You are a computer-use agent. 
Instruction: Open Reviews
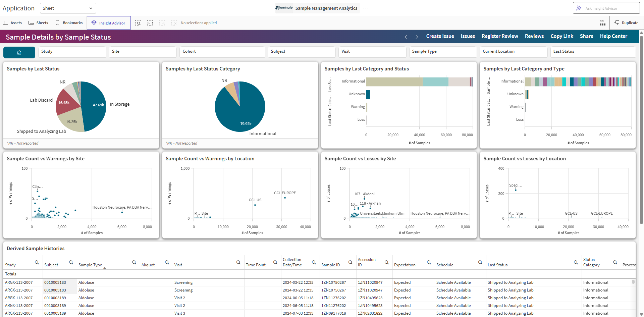click(x=534, y=36)
